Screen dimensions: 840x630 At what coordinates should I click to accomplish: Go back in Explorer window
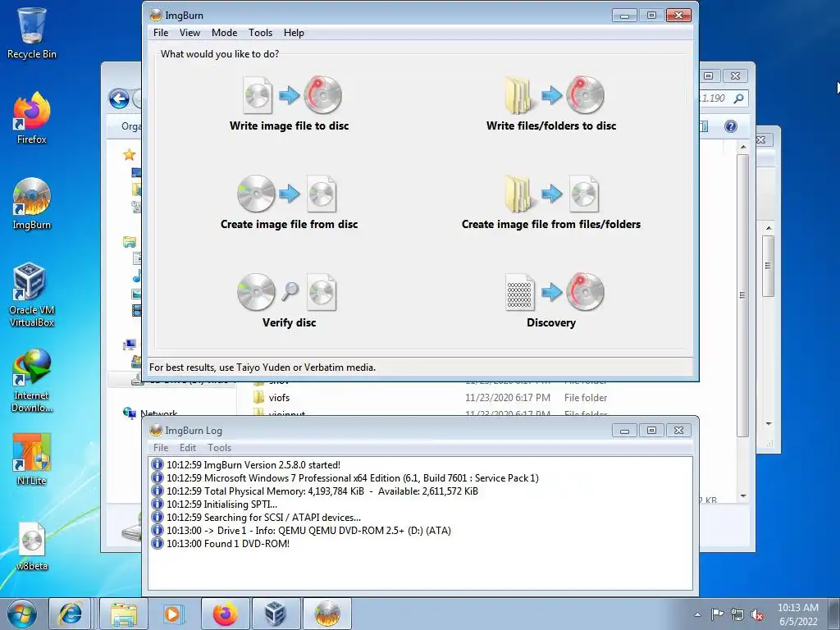(x=119, y=98)
